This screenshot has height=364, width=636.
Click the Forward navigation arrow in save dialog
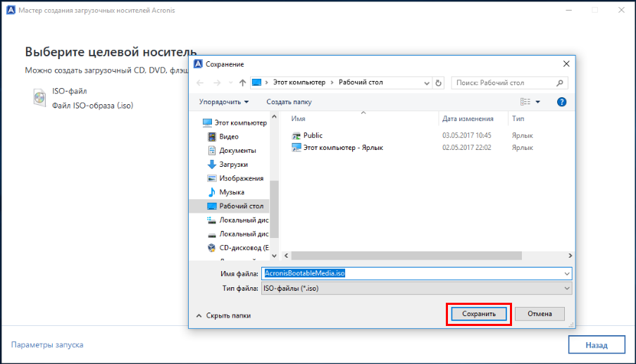point(217,82)
